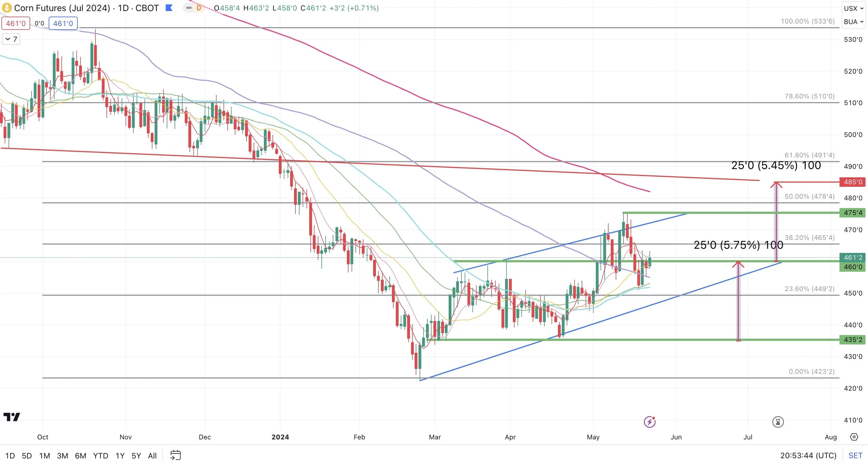The width and height of the screenshot is (868, 464).
Task: Click the blue 461'0 buy button
Action: pyautogui.click(x=63, y=23)
